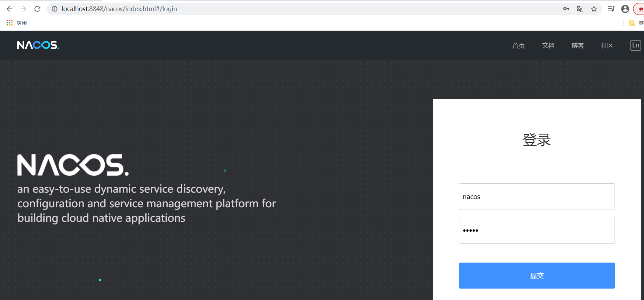Open saved passwords key icon
This screenshot has width=644, height=300.
point(566,9)
